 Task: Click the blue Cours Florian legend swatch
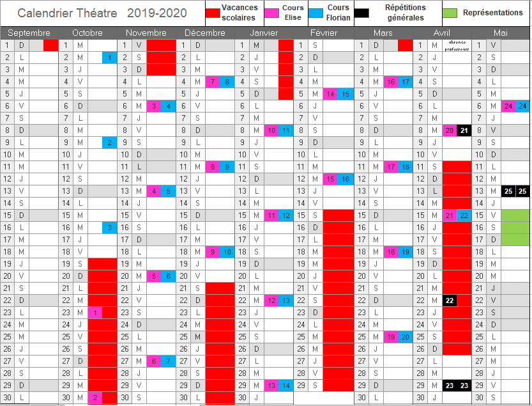coord(315,13)
